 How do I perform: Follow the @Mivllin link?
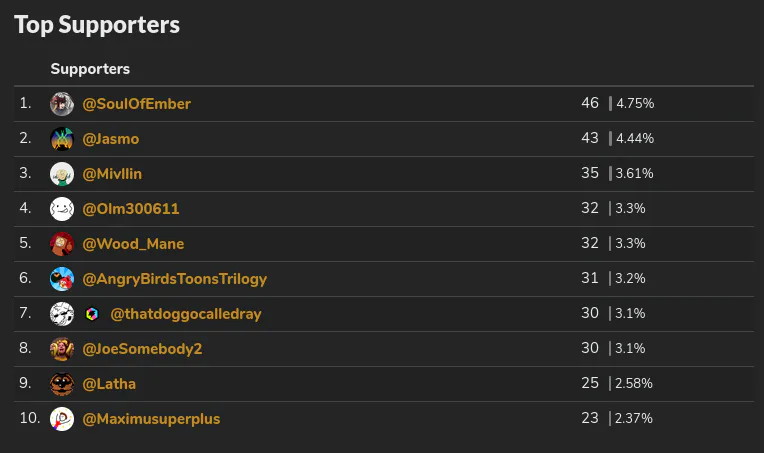[112, 174]
